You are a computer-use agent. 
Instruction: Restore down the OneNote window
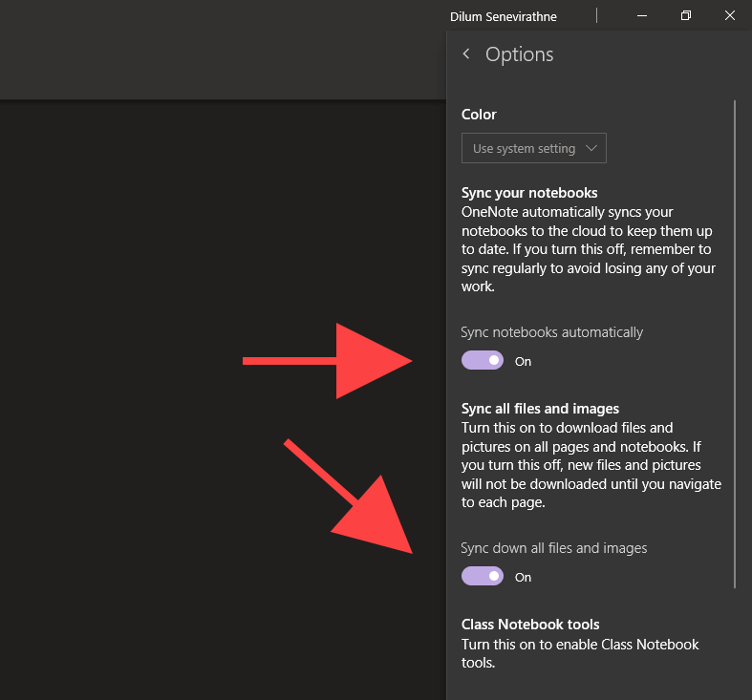685,16
